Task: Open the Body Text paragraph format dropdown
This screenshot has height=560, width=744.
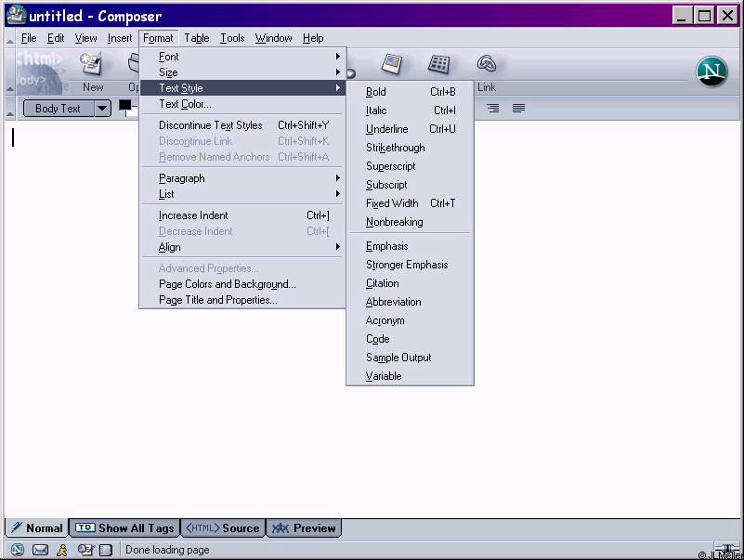Action: [67, 109]
